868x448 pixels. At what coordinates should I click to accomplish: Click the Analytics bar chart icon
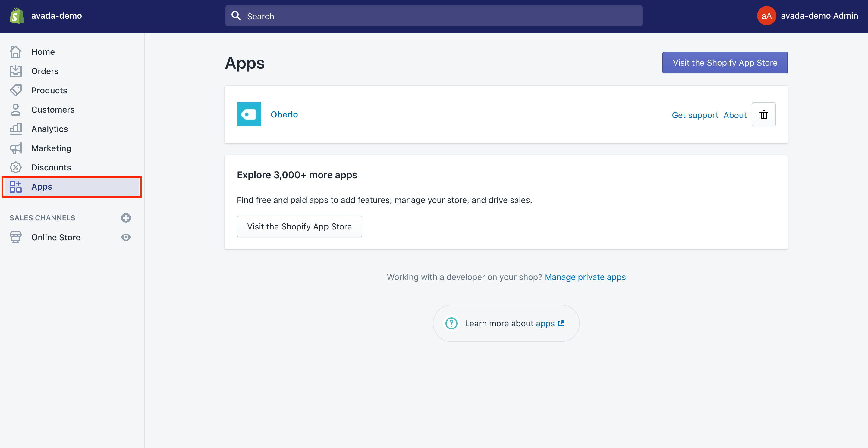15,129
